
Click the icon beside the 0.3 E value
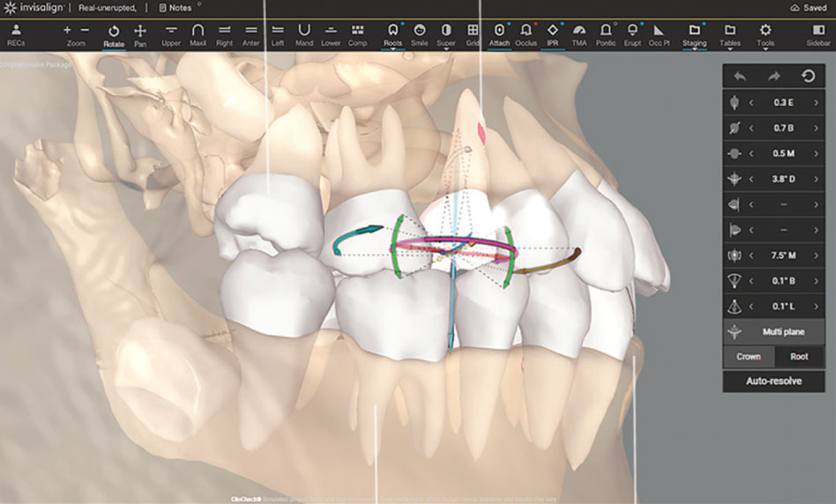click(735, 102)
